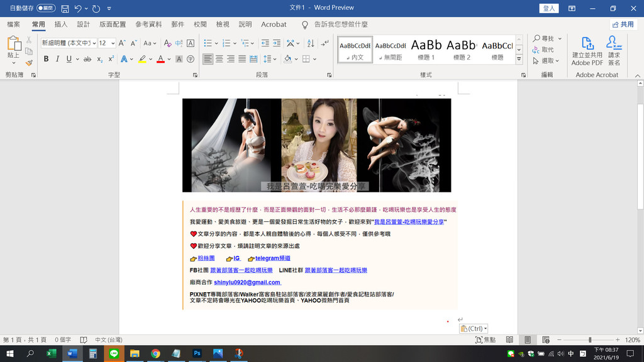The image size is (644, 362).
Task: Open borders dropdown arrow
Action: 314,59
